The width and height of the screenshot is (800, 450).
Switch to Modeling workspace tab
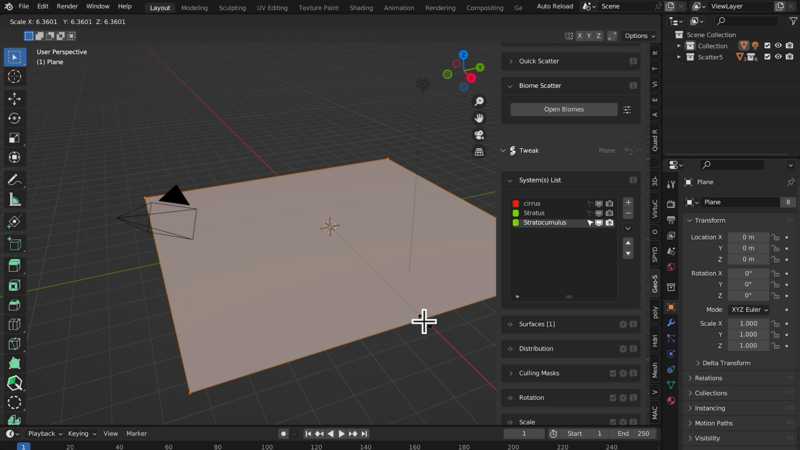tap(194, 8)
